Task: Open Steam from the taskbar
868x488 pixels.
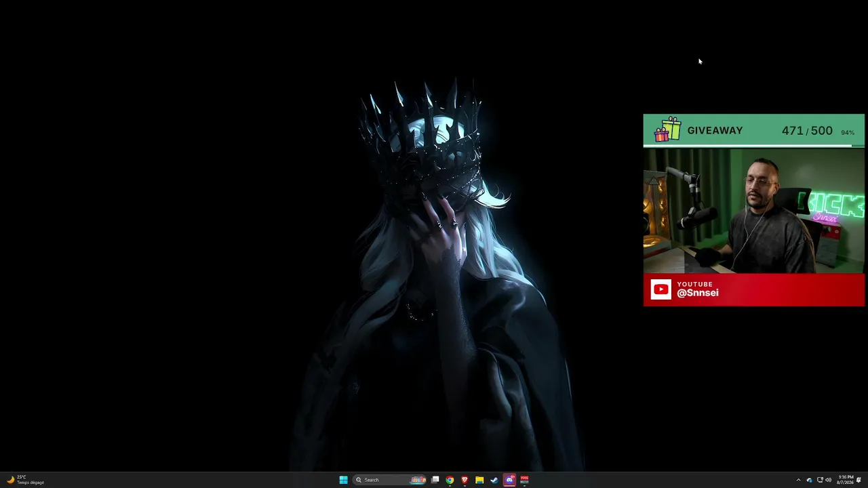Action: (x=494, y=480)
